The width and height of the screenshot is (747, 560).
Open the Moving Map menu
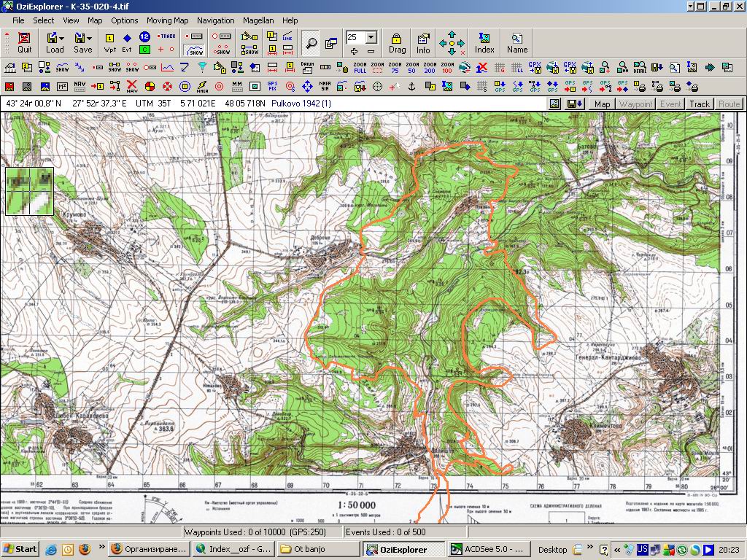click(x=167, y=20)
